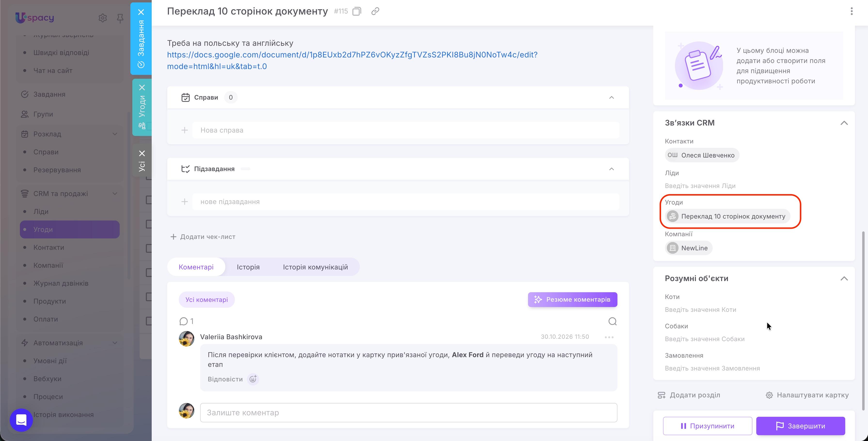Click Додати розділ
The width and height of the screenshot is (868, 441).
pos(689,395)
